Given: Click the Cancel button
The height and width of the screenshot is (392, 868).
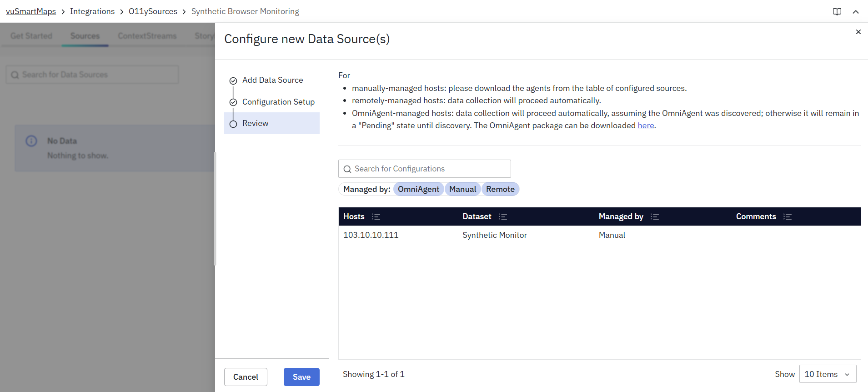Looking at the screenshot, I should pos(246,377).
